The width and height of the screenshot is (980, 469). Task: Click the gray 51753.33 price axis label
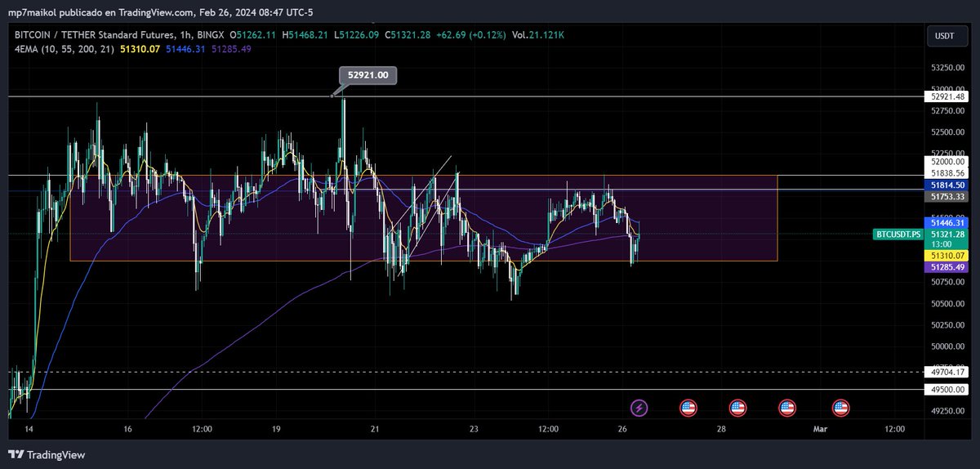click(948, 197)
